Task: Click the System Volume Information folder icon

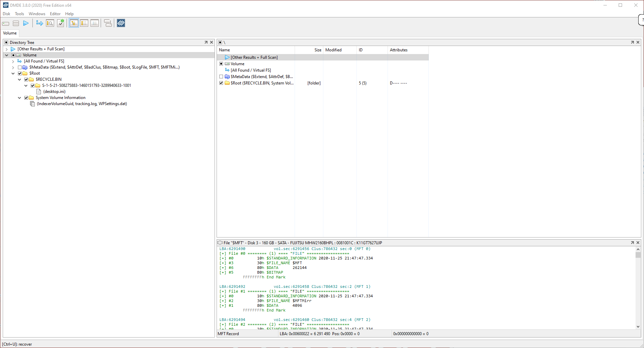Action: 31,98
